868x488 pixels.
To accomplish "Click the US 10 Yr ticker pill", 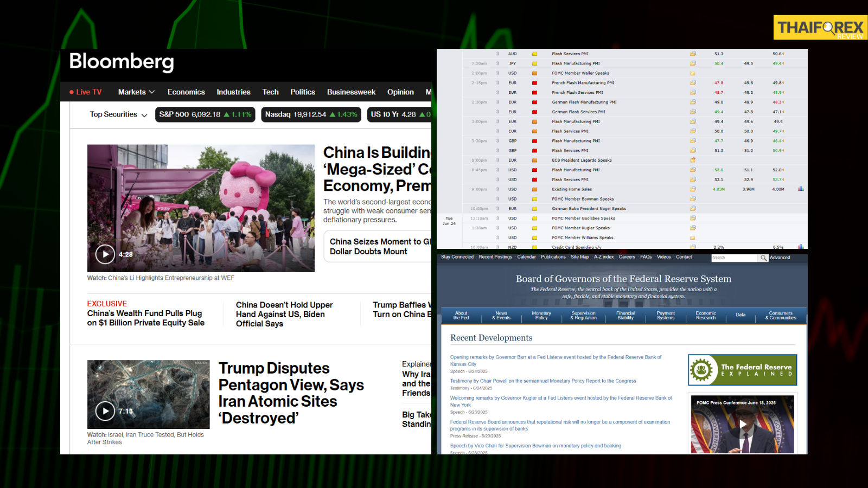I will pyautogui.click(x=399, y=114).
